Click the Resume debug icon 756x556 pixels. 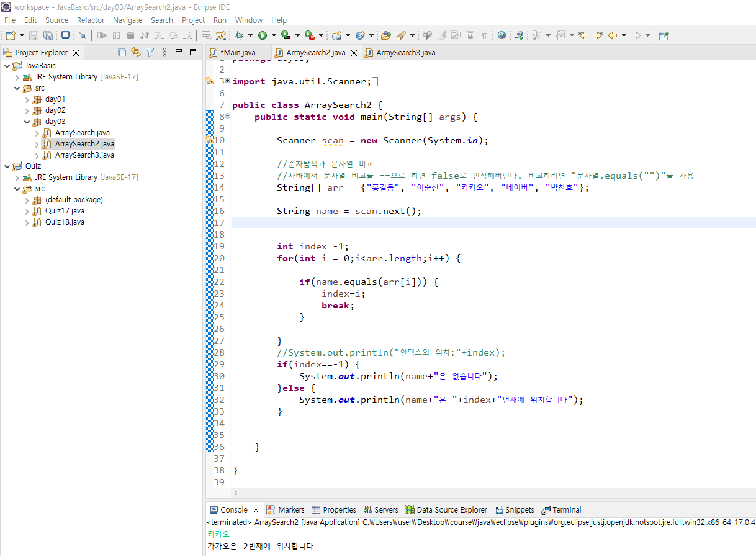(x=102, y=35)
